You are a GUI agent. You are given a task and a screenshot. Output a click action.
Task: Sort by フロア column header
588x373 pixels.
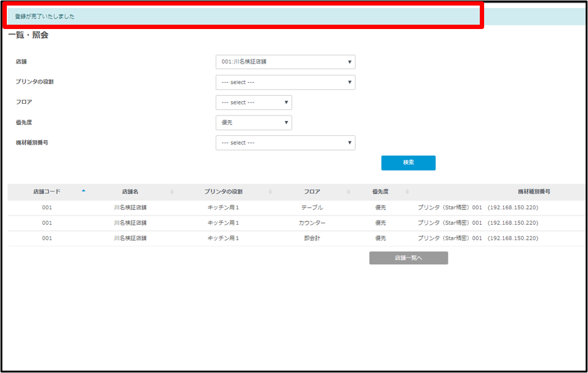pos(312,191)
